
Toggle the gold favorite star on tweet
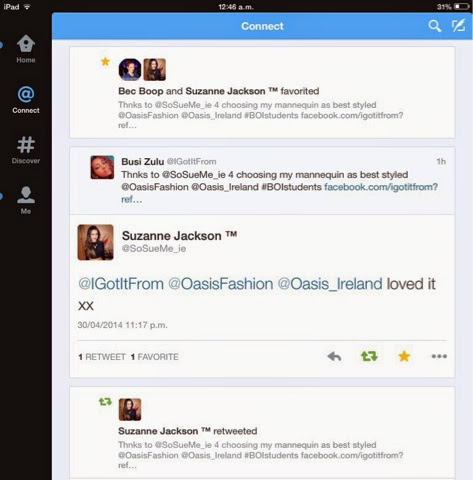[404, 356]
